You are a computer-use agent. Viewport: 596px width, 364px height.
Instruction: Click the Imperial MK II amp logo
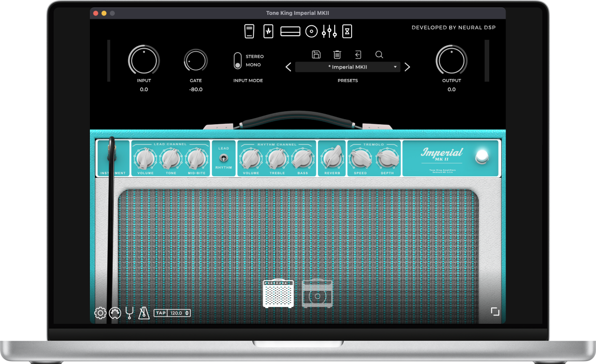[x=442, y=154]
